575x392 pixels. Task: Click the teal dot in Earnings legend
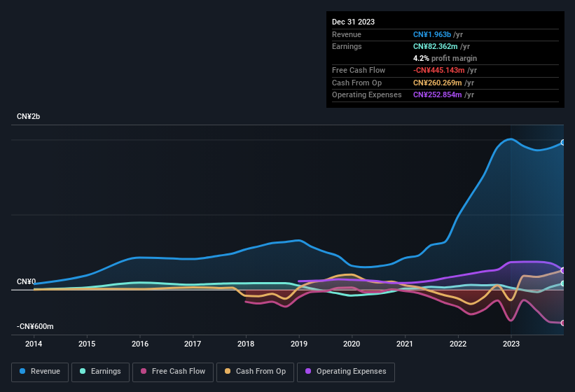coord(83,372)
